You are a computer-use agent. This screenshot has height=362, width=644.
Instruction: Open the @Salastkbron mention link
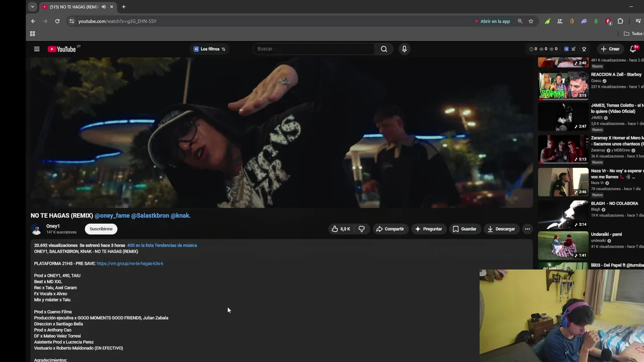coord(150,215)
